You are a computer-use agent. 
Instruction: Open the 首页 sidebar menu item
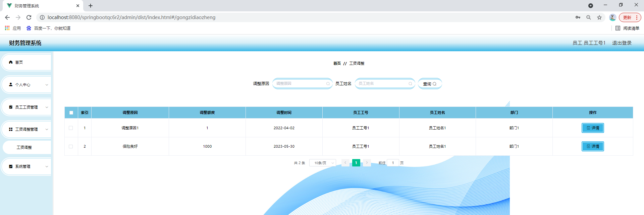click(x=19, y=62)
